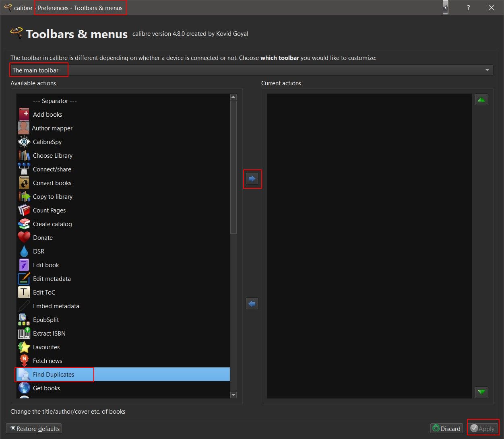Screen dimensions: 504x439
Task: Select the 'Convert books' list text
Action: pos(52,183)
